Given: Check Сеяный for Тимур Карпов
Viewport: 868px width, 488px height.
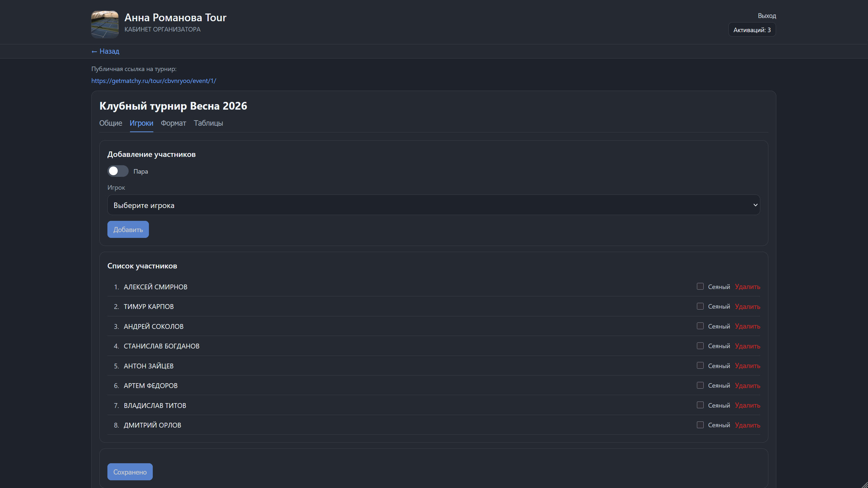Looking at the screenshot, I should click(x=700, y=306).
